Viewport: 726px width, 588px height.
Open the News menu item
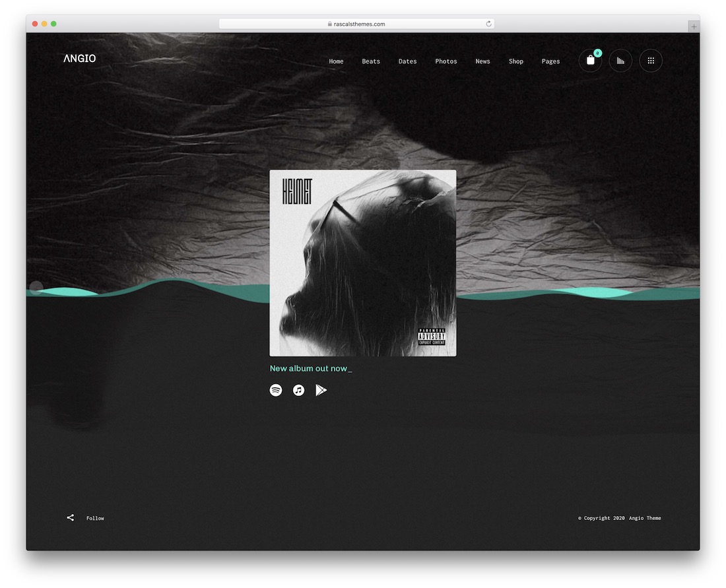click(x=482, y=61)
